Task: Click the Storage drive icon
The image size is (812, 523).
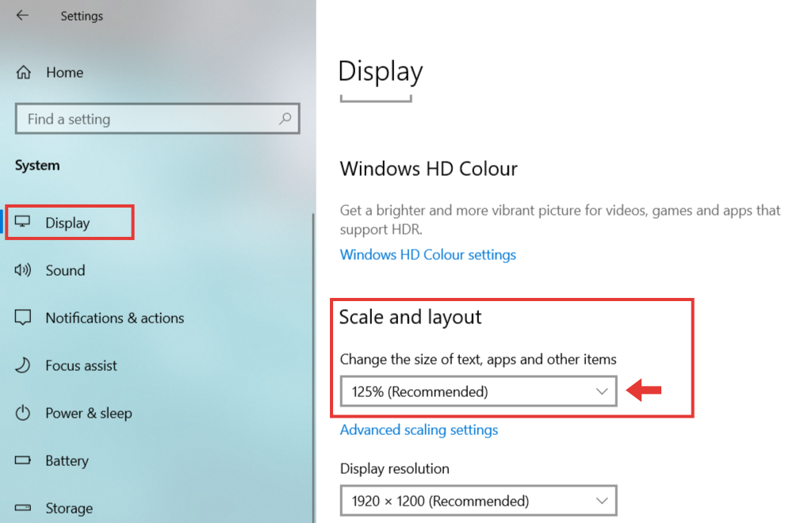Action: point(23,507)
